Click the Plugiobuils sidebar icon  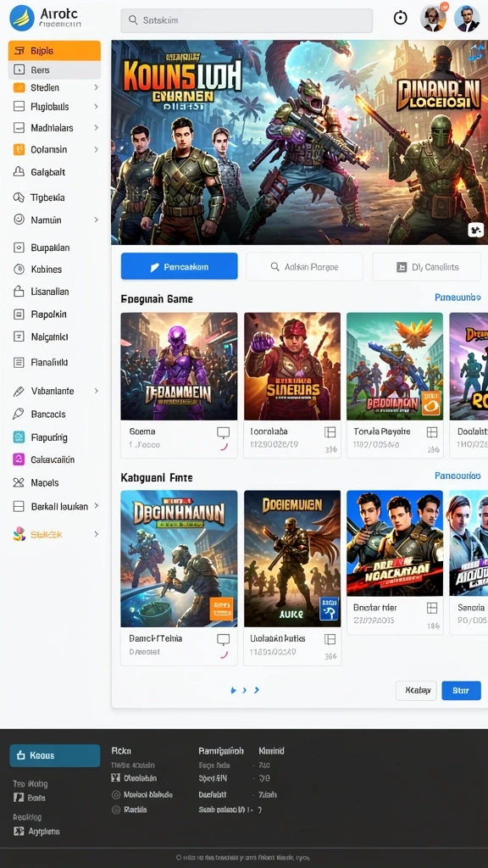(x=19, y=106)
